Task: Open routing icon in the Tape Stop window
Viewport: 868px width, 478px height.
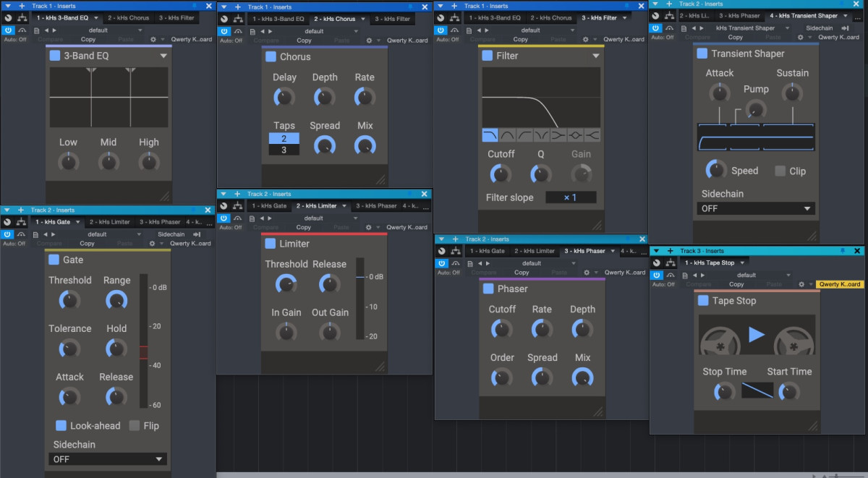Action: 672,263
